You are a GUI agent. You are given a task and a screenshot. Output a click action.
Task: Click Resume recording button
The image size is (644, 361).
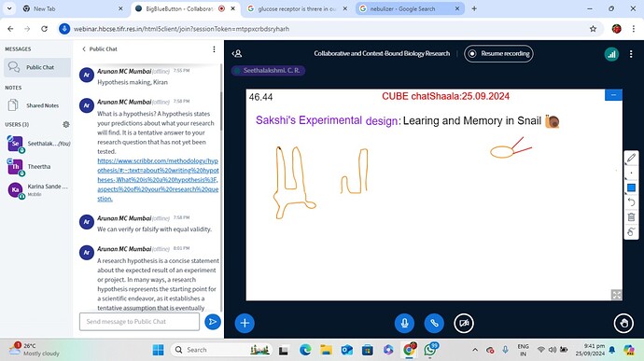498,53
